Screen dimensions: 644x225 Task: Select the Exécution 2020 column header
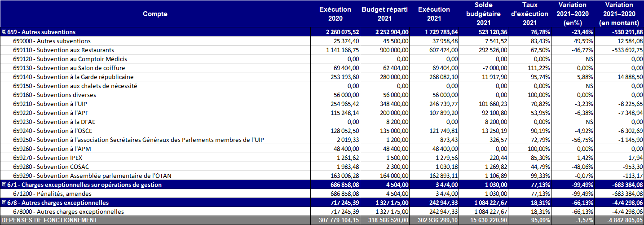point(335,14)
